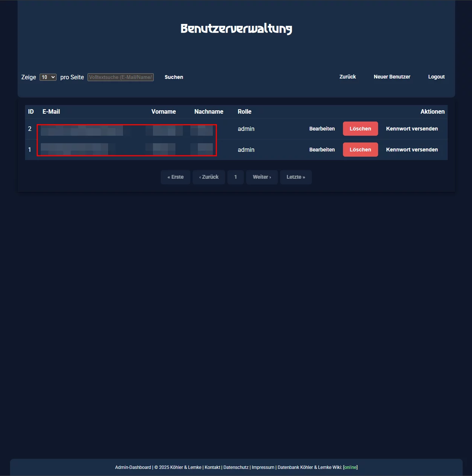Click Bearbeiten for user ID 1

(x=322, y=150)
